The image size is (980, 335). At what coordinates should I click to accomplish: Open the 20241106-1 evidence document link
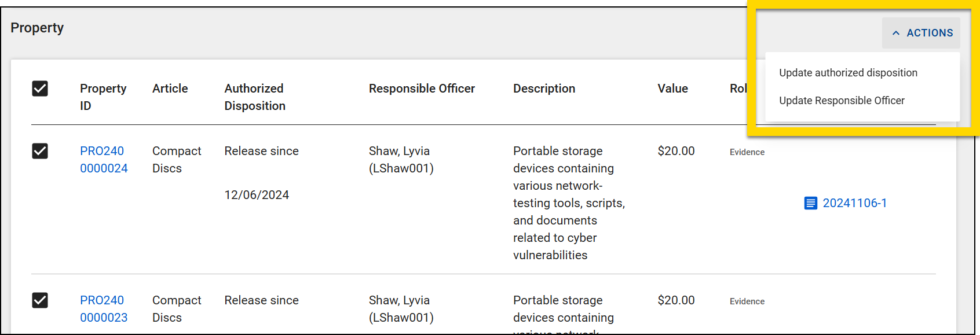click(855, 203)
